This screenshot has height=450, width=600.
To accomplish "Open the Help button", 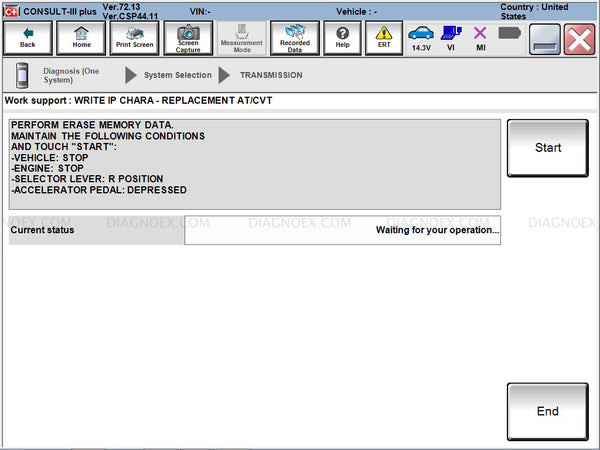I will tap(342, 37).
